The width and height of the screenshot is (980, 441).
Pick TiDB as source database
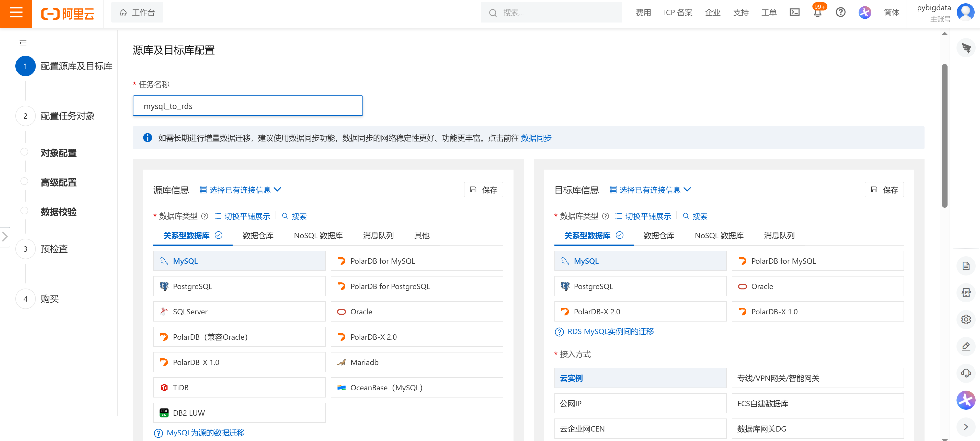pos(239,388)
